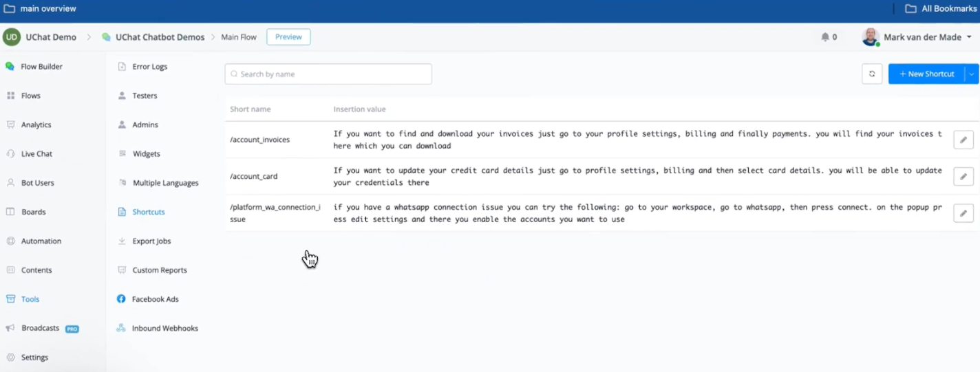This screenshot has width=980, height=372.
Task: Select Inbound Webhooks in tools menu
Action: coord(164,329)
